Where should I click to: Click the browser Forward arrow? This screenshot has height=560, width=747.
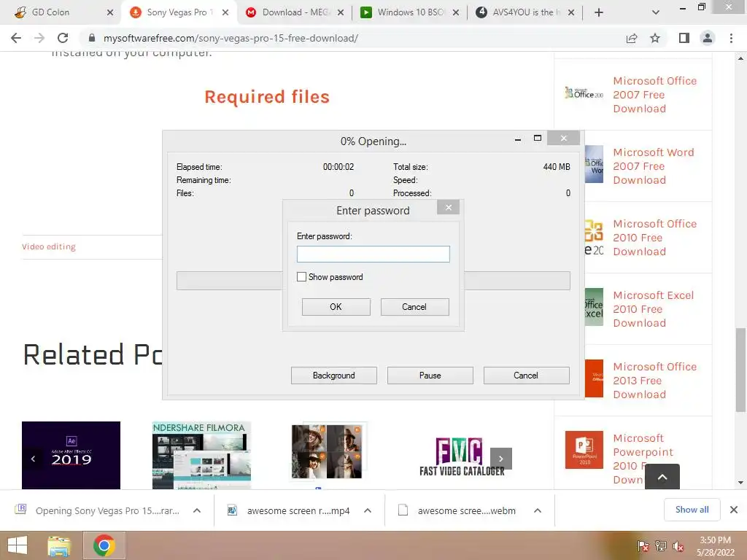click(39, 38)
